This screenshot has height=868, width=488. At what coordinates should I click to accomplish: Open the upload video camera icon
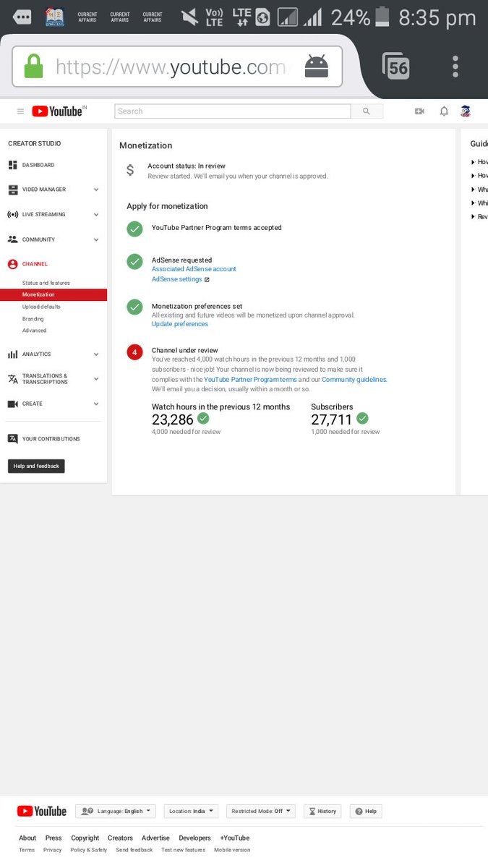pyautogui.click(x=419, y=111)
